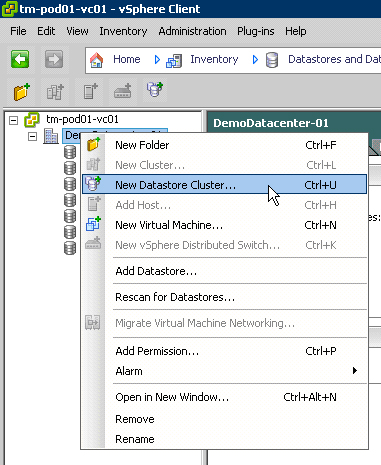Image resolution: width=381 pixels, height=465 pixels.
Task: Click the grey Forward navigation arrow
Action: click(x=54, y=60)
